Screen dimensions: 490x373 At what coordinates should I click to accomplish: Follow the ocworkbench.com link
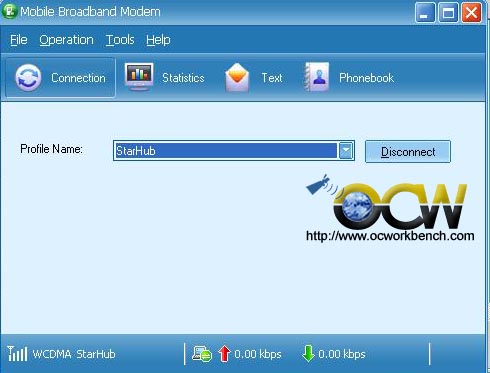coord(390,236)
